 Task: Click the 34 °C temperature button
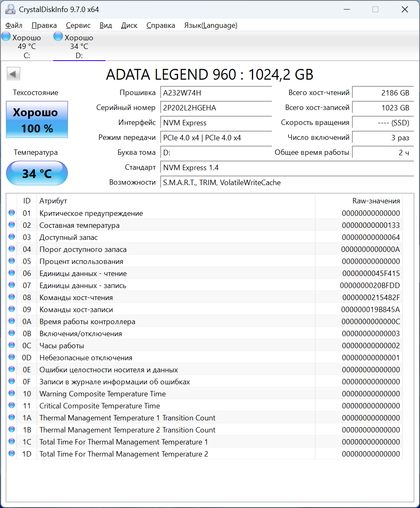point(37,173)
